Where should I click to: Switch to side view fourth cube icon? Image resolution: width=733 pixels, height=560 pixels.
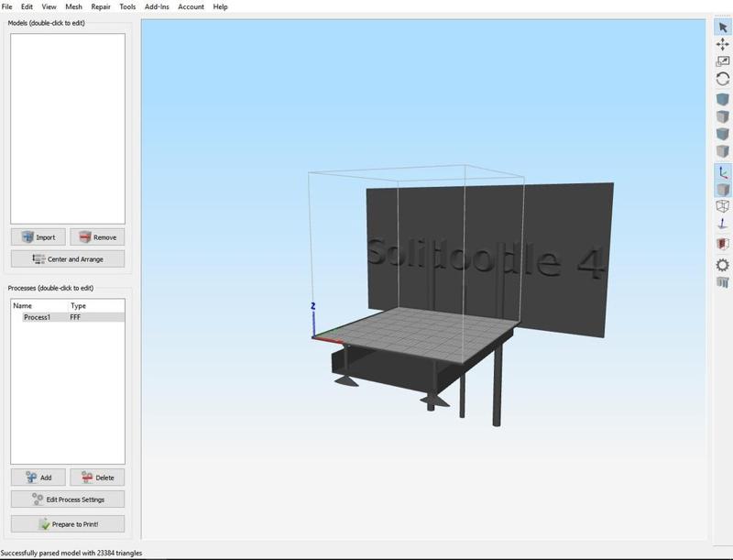point(723,151)
